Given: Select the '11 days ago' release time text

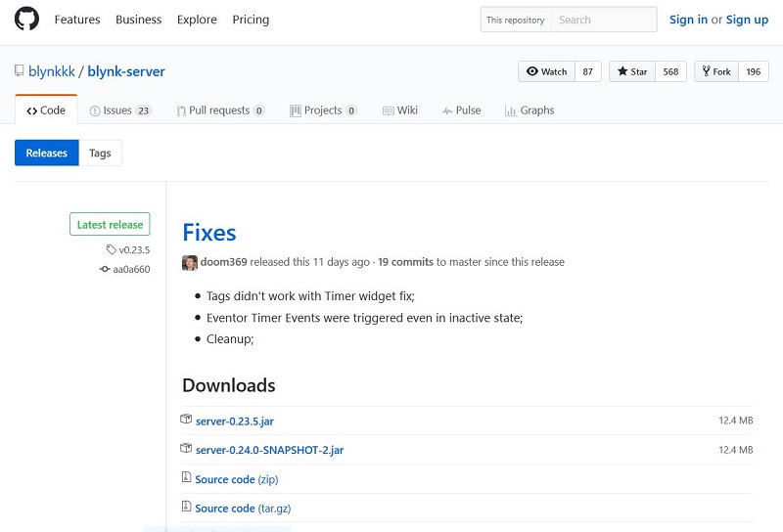Looking at the screenshot, I should (341, 261).
